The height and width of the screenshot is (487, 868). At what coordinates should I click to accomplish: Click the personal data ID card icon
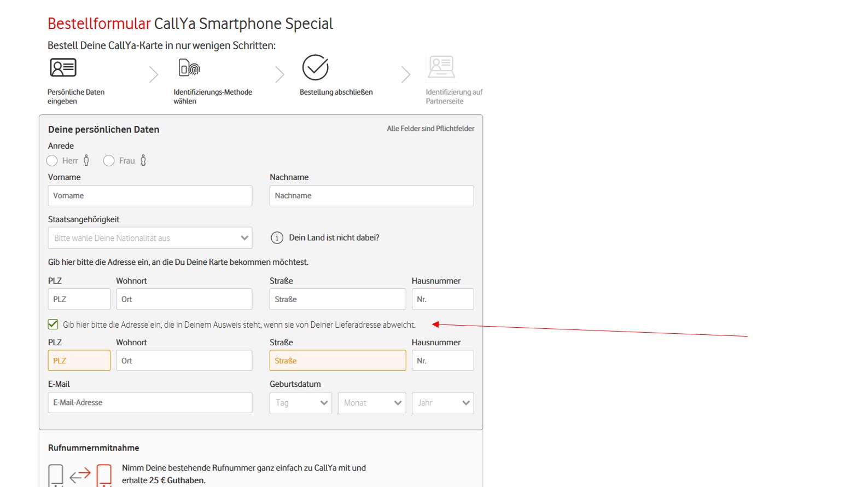63,68
